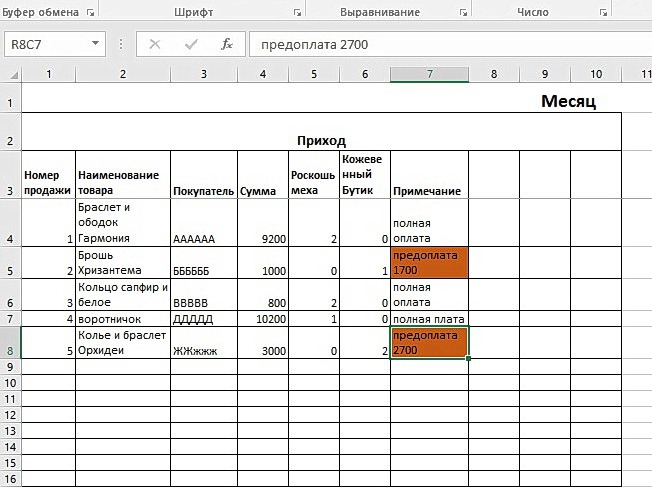
Task: Select row header 16
Action: click(x=10, y=479)
